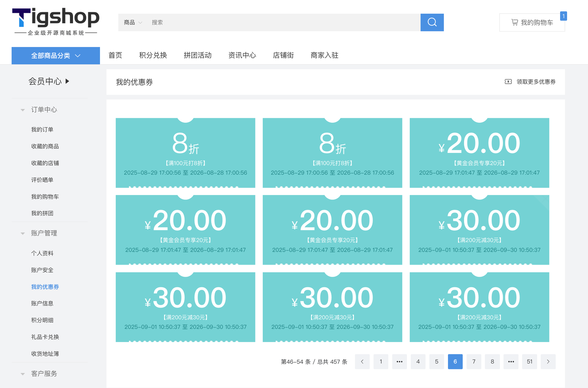
Task: Click the coupon ticket icon beside 领取更多优惠券
Action: [508, 82]
